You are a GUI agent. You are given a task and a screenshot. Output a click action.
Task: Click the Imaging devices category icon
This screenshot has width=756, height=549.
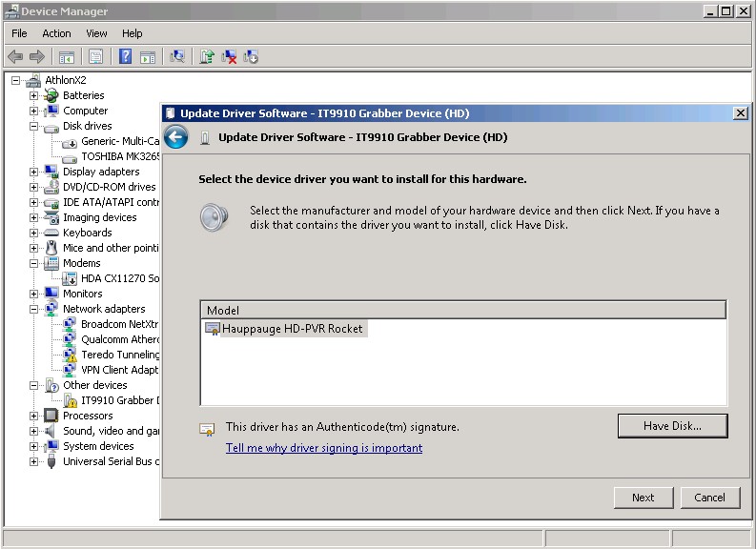pos(51,217)
